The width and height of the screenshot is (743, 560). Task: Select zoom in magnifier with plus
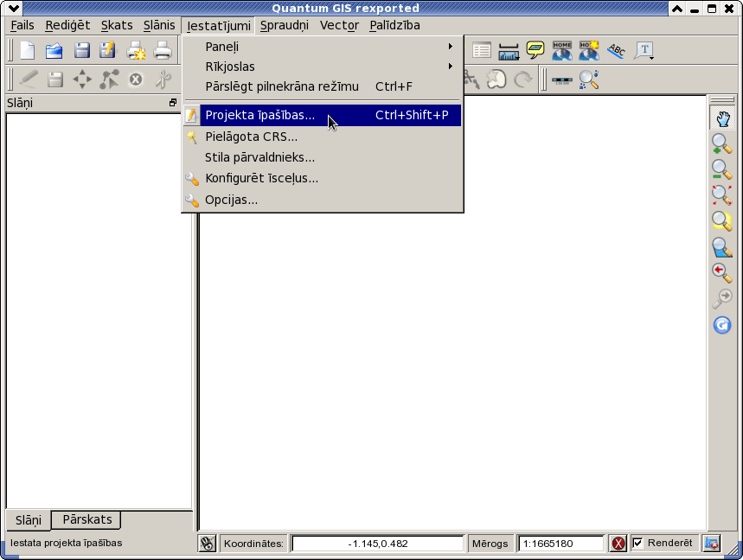(x=721, y=144)
